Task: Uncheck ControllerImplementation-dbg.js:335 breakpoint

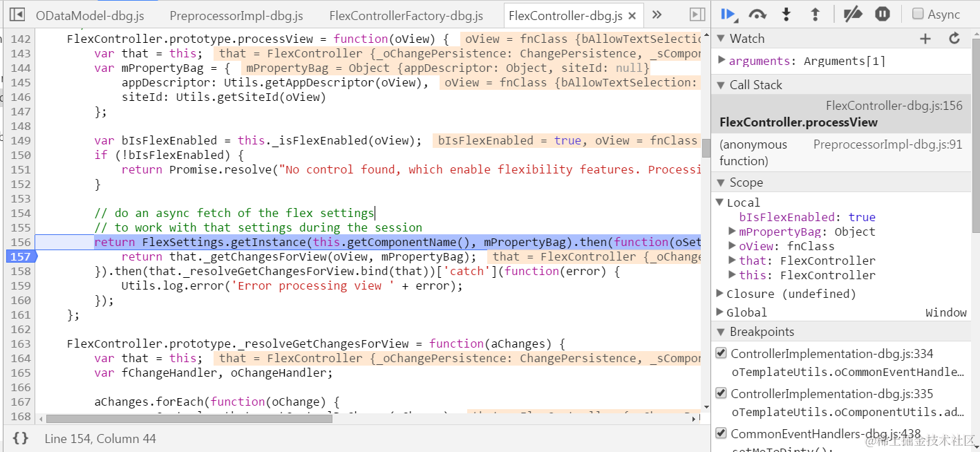Action: click(x=721, y=393)
